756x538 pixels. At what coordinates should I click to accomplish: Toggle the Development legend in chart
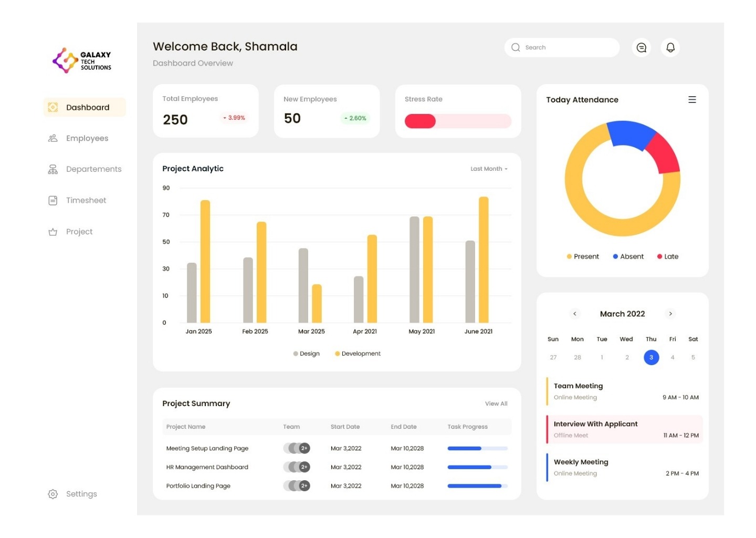coord(358,354)
